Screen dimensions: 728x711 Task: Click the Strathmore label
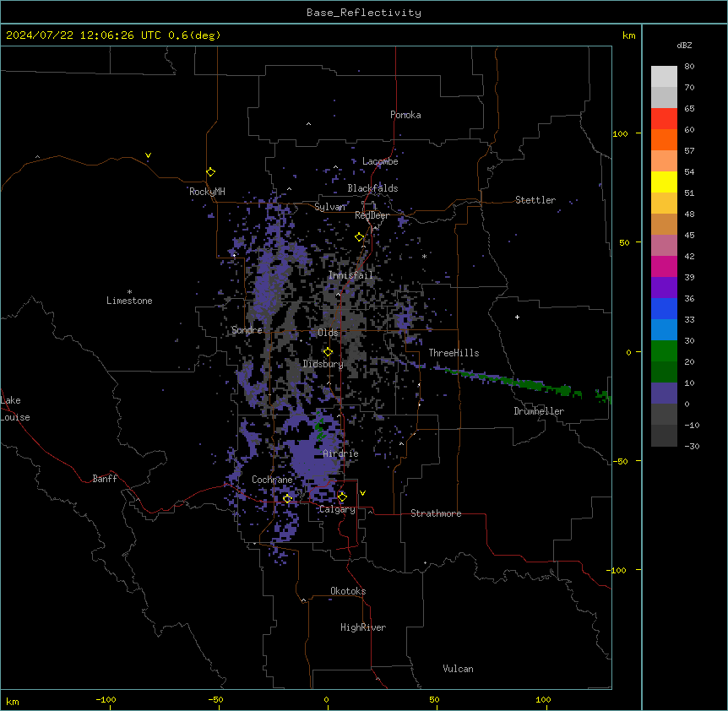click(436, 513)
